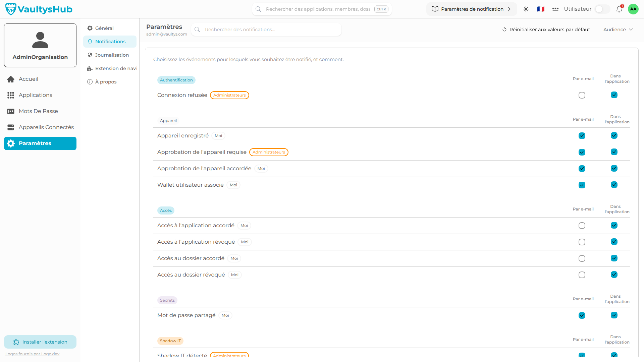Click the search magnifier in top bar
Image resolution: width=644 pixels, height=362 pixels.
[x=258, y=9]
